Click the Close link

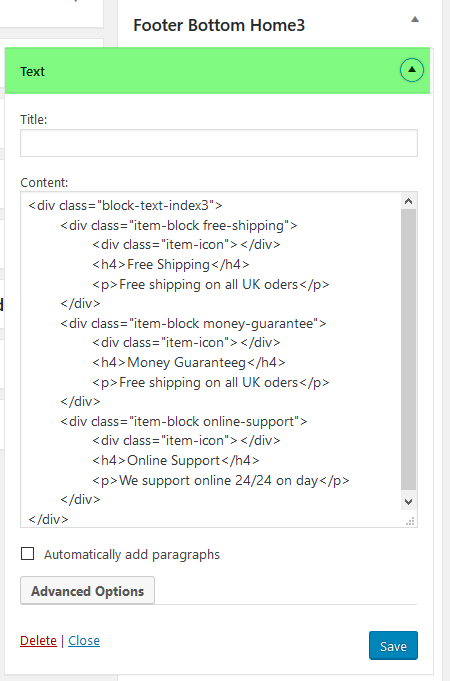click(x=84, y=641)
